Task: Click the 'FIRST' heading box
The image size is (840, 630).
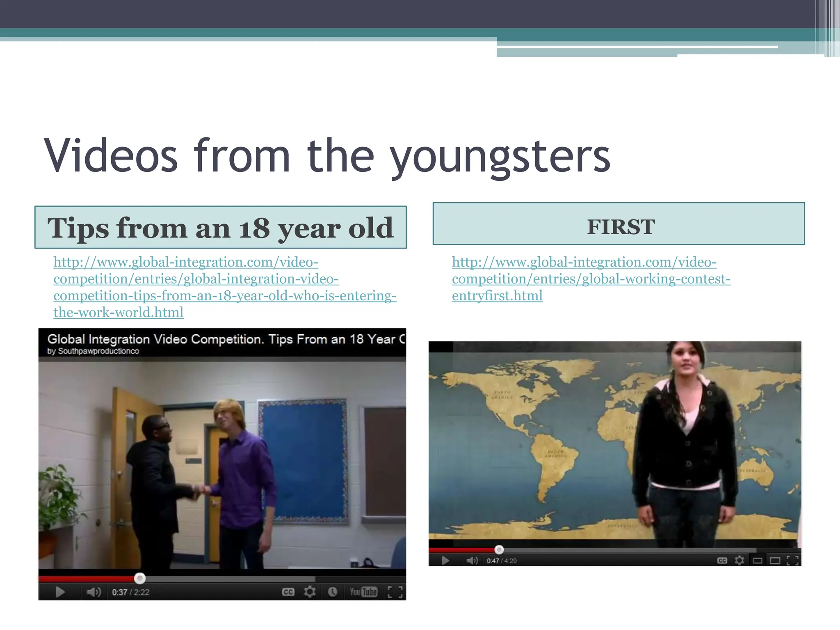Action: click(619, 224)
